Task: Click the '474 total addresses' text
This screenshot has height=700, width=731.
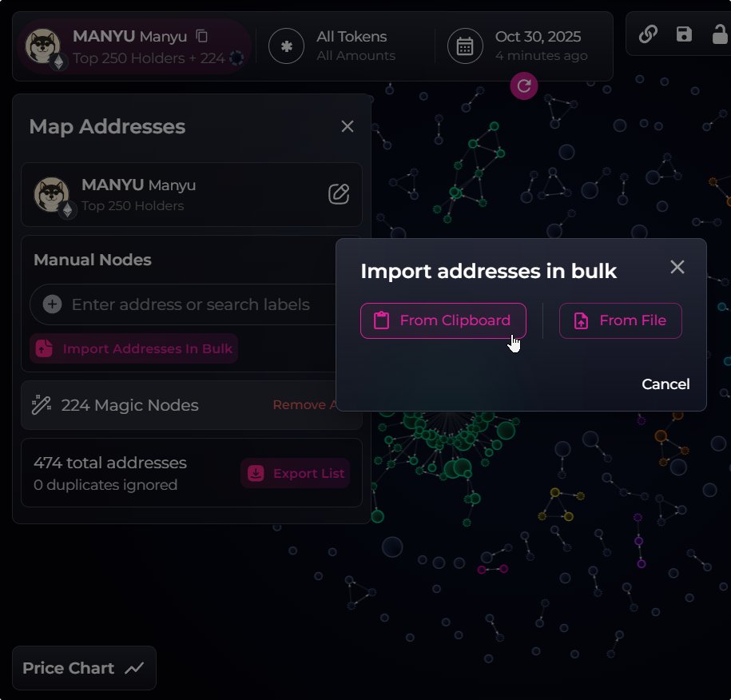Action: point(110,463)
